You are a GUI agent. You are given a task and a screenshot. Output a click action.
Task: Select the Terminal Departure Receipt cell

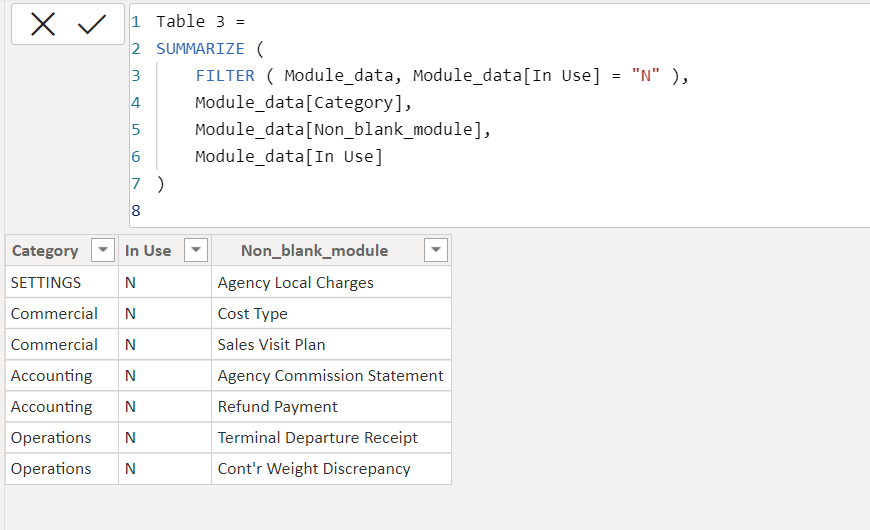point(331,438)
